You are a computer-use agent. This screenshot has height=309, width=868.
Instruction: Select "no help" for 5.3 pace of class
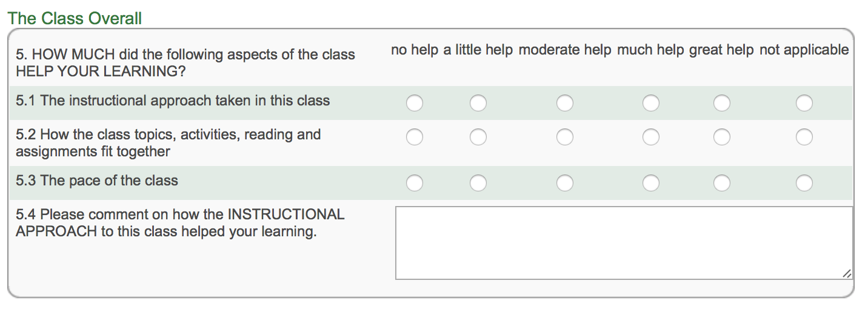point(415,183)
